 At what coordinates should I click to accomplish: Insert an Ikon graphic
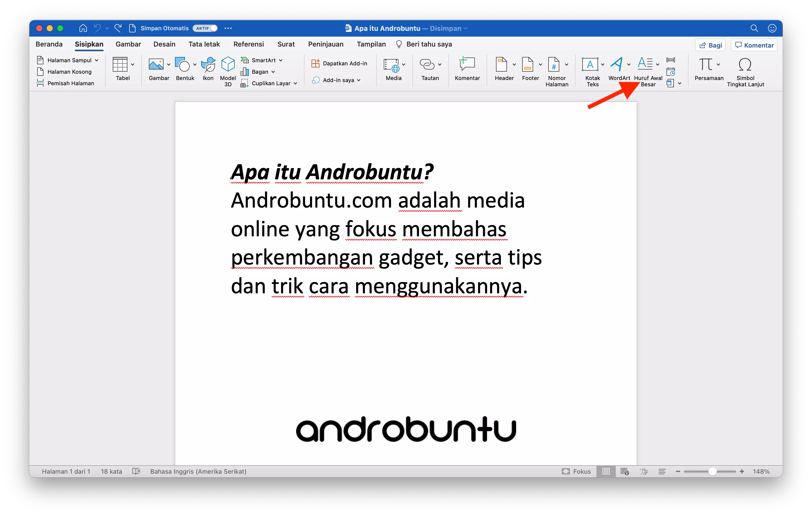pyautogui.click(x=208, y=70)
